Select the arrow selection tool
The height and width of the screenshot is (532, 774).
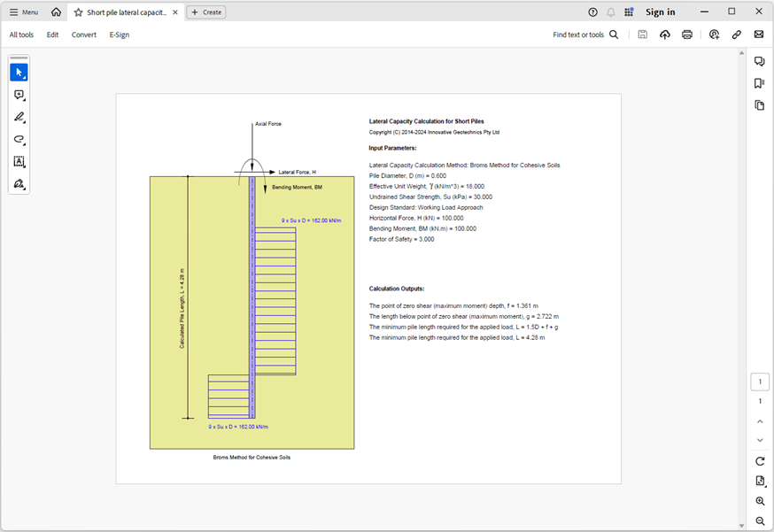pyautogui.click(x=19, y=72)
